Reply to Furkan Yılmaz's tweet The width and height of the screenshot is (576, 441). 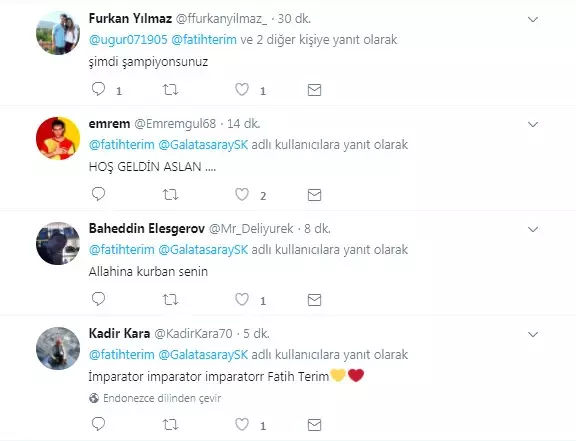[x=98, y=89]
